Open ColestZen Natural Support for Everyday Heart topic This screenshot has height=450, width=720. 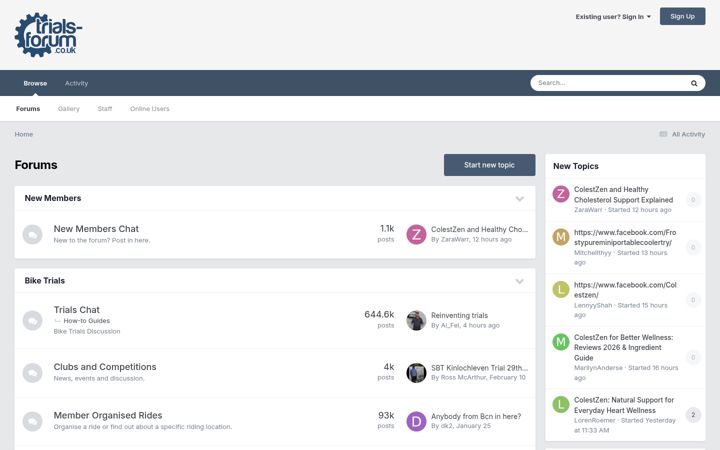624,405
